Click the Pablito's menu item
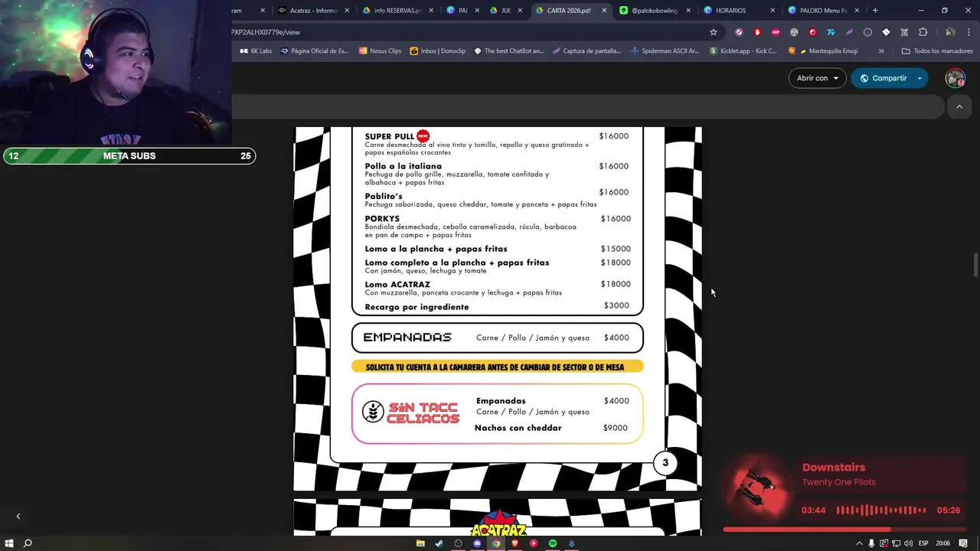 [x=384, y=196]
